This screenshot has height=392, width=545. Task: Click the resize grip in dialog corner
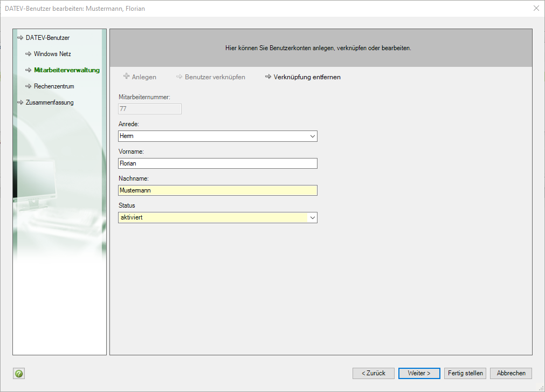point(541,388)
